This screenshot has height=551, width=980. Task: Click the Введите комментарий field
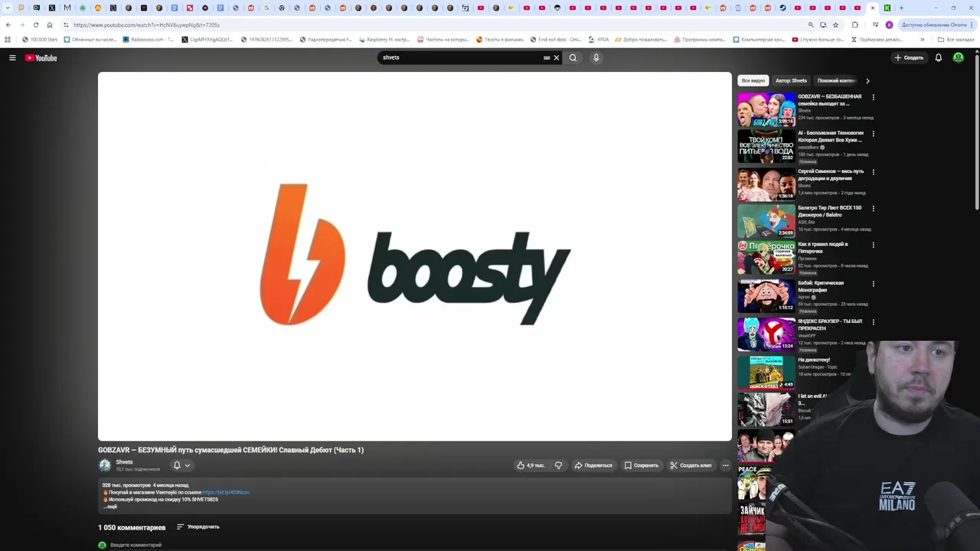click(x=420, y=545)
